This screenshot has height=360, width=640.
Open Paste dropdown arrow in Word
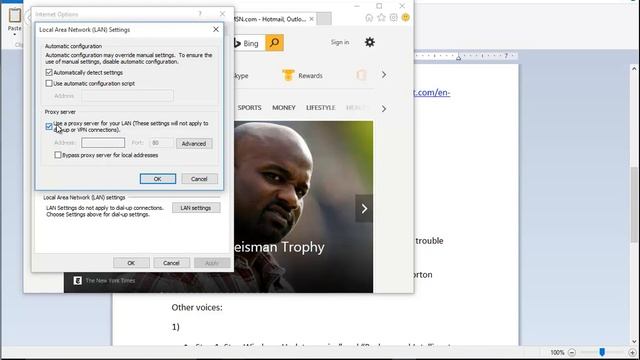(x=15, y=35)
